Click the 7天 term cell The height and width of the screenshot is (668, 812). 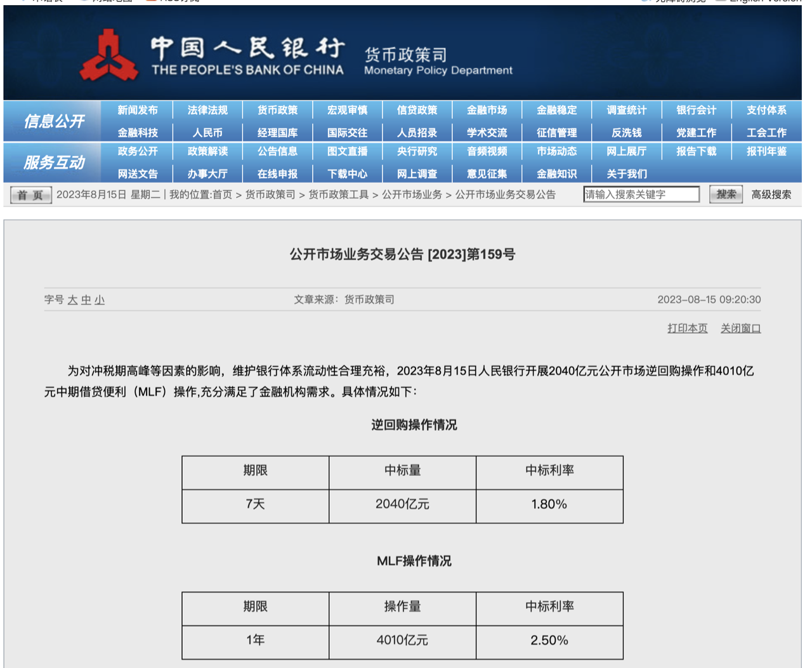255,506
